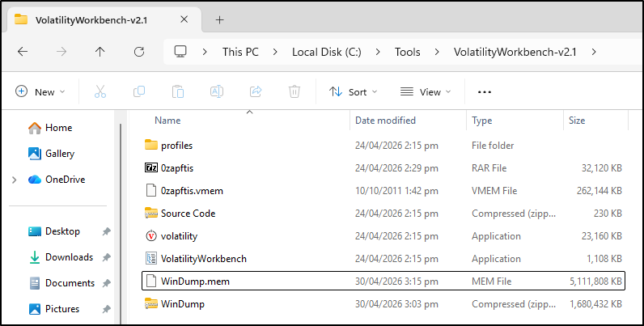Navigate to Local Disk (C:) breadcrumb

pos(327,52)
